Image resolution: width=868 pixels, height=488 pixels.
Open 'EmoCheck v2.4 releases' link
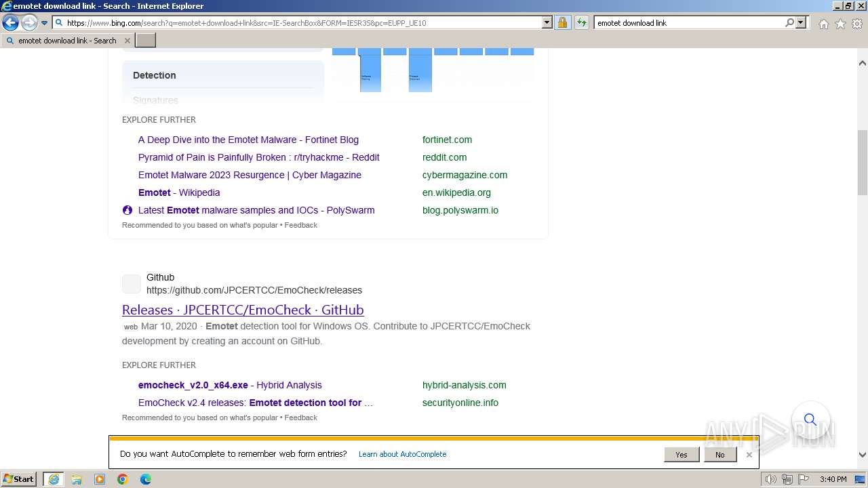[x=256, y=403]
